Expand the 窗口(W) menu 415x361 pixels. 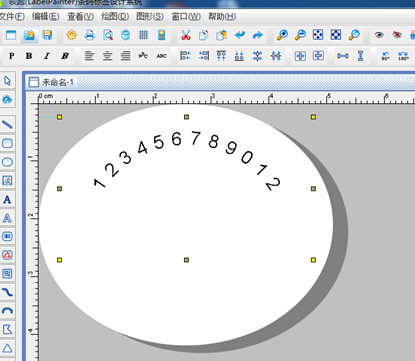click(186, 16)
